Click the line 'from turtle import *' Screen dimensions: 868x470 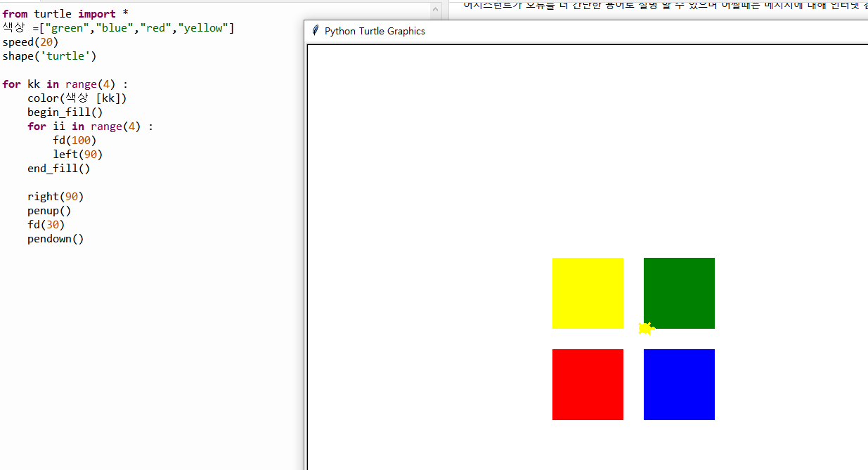pyautogui.click(x=65, y=14)
